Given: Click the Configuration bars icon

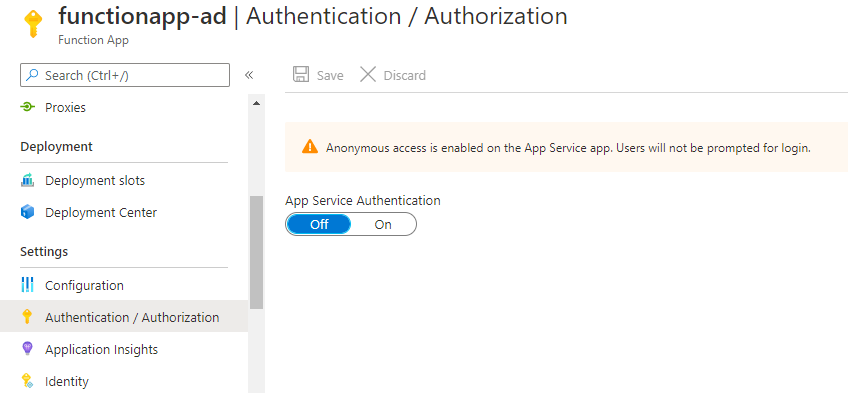Looking at the screenshot, I should pos(27,284).
